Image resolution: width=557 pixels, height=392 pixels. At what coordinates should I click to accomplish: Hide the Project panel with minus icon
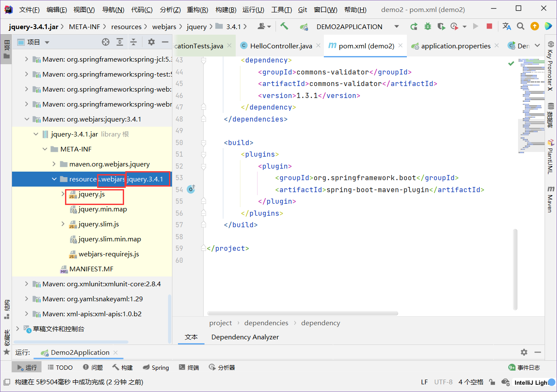click(165, 42)
